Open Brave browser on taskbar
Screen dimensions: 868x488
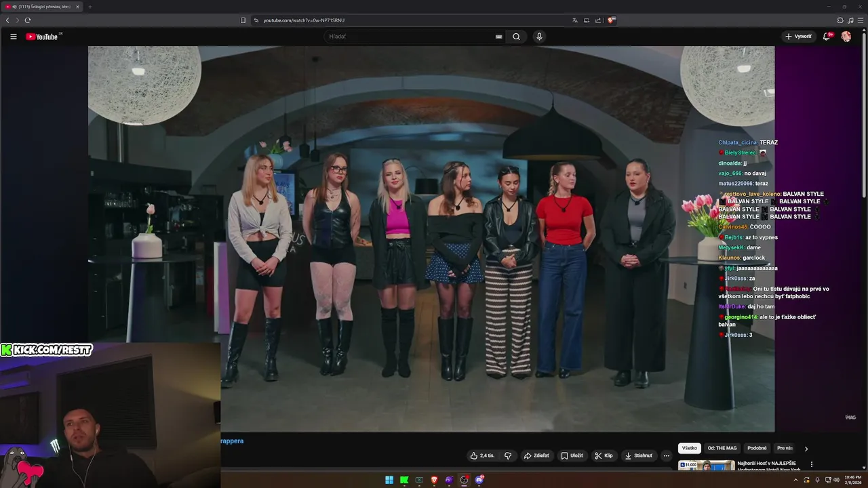pyautogui.click(x=434, y=480)
